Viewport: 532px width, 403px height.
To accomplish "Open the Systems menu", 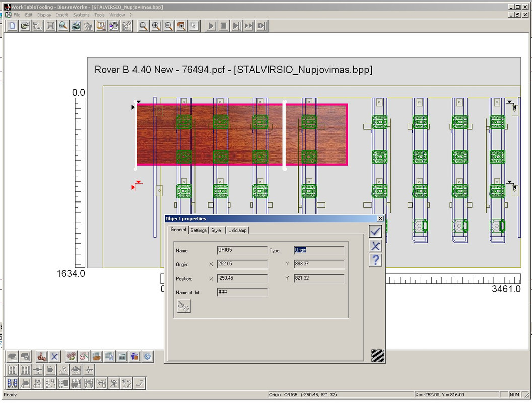I will pos(81,15).
